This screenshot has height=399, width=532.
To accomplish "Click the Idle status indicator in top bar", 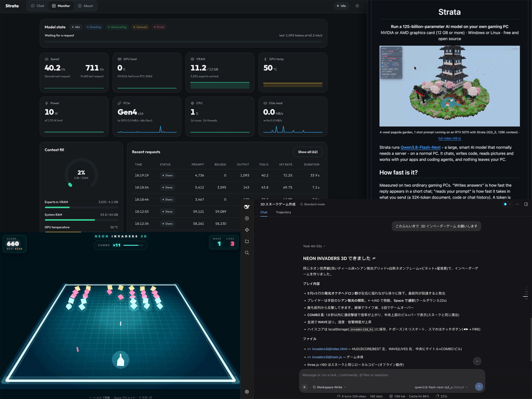I will click(x=342, y=6).
